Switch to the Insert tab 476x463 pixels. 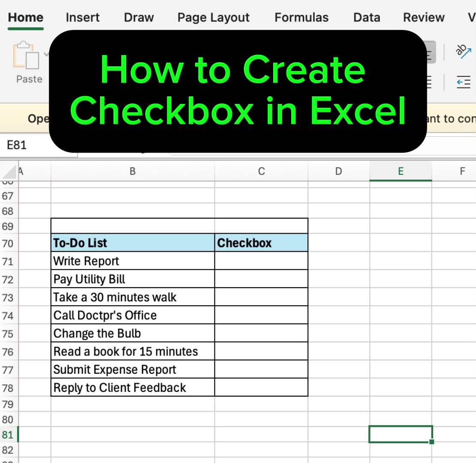(x=83, y=17)
